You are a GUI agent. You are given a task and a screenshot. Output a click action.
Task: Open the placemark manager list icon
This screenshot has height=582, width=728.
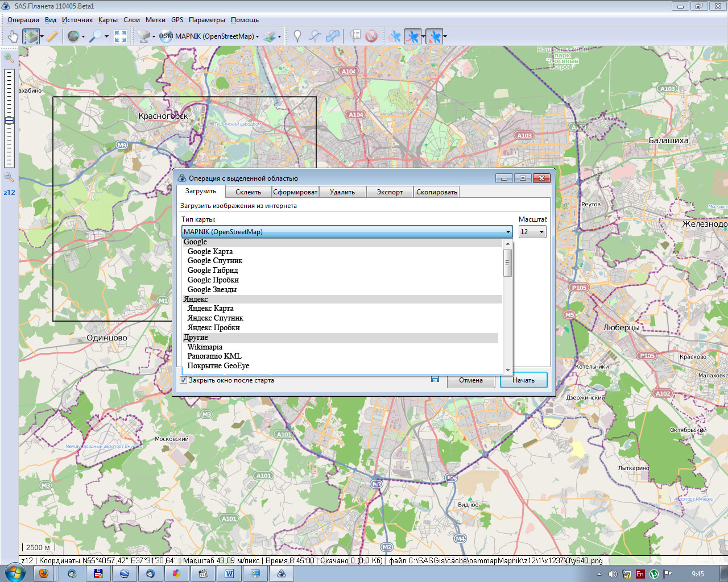(x=355, y=36)
